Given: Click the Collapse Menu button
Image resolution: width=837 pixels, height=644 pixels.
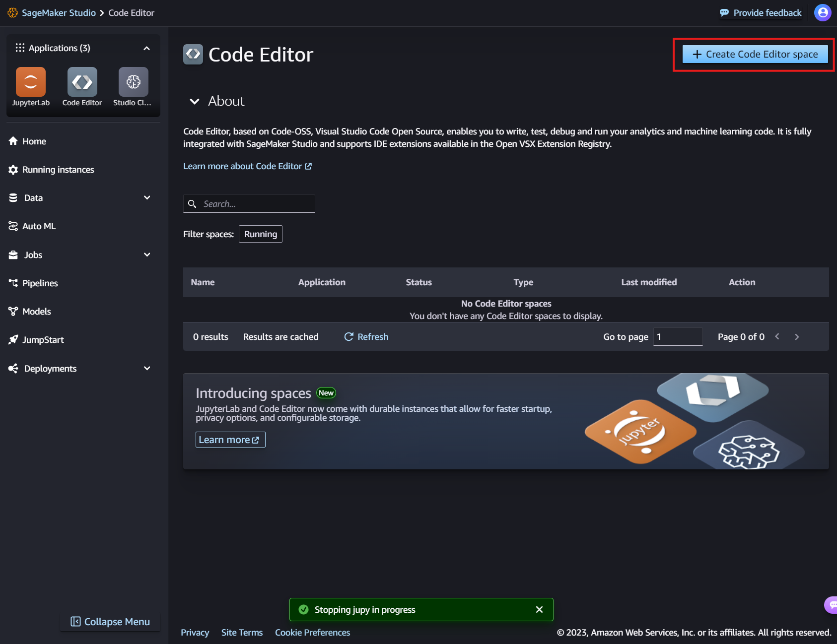Looking at the screenshot, I should pyautogui.click(x=110, y=622).
